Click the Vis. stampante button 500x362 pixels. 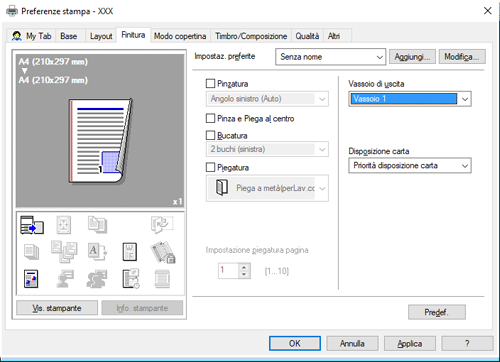(x=57, y=308)
